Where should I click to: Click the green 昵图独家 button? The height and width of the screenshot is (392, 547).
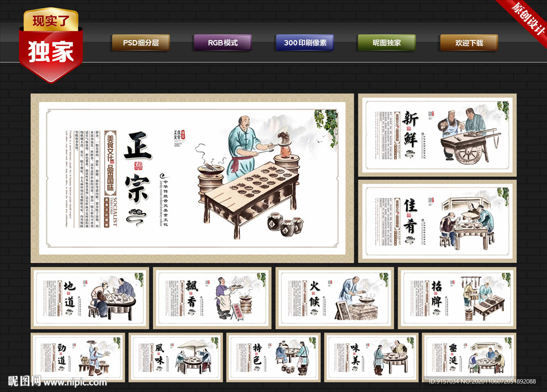(x=387, y=43)
